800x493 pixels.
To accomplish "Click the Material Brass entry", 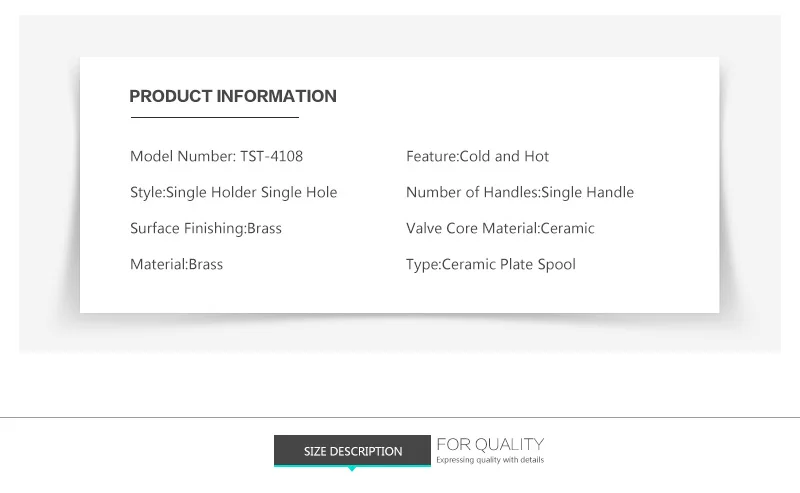I will [x=177, y=264].
